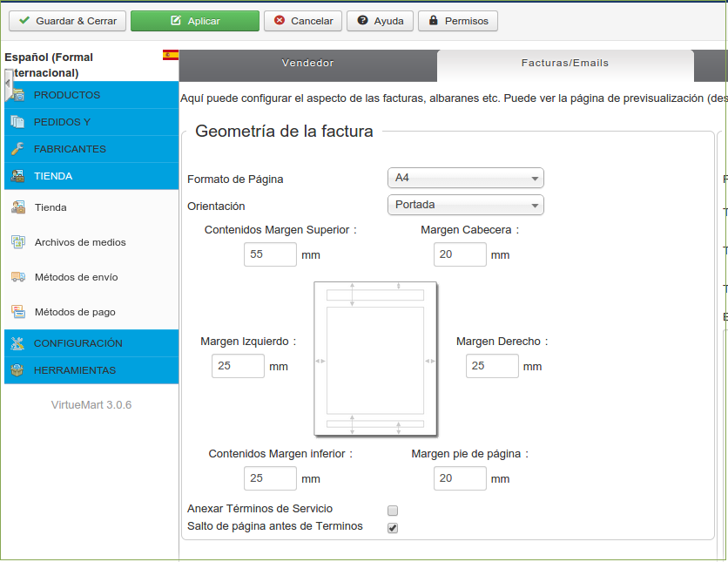Click the green Aplicar button
Viewport: 728px width, 562px height.
click(195, 21)
